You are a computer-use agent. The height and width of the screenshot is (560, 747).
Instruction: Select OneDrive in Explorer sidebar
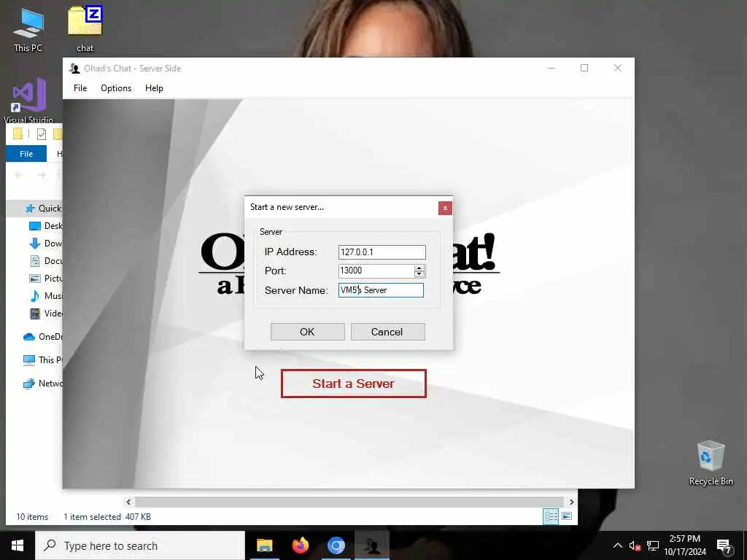42,337
